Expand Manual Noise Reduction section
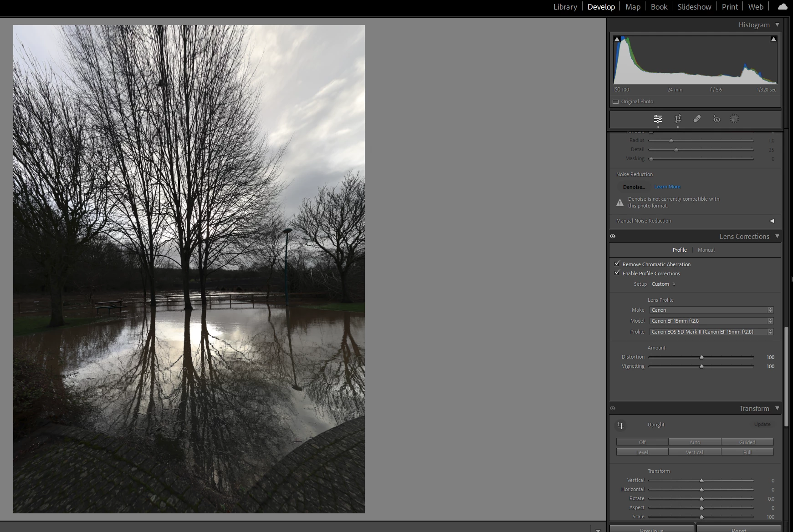The image size is (793, 532). [772, 221]
